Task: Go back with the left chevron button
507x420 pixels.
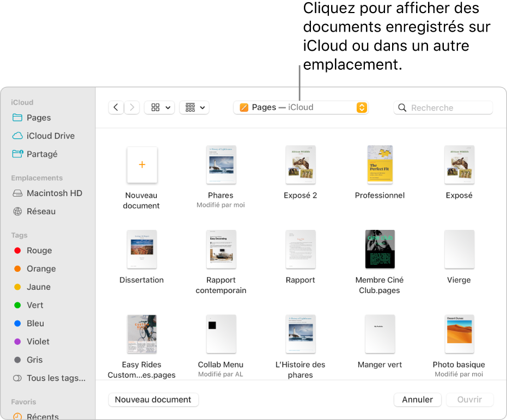Action: point(116,107)
